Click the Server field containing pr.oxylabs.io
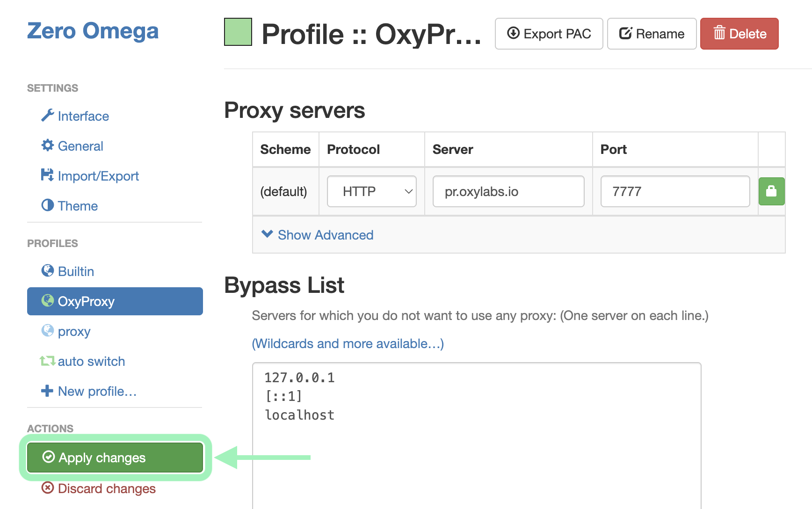This screenshot has height=509, width=812. 508,191
